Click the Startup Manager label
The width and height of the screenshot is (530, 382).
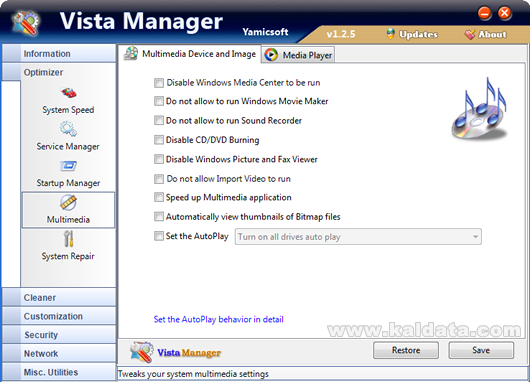(68, 183)
